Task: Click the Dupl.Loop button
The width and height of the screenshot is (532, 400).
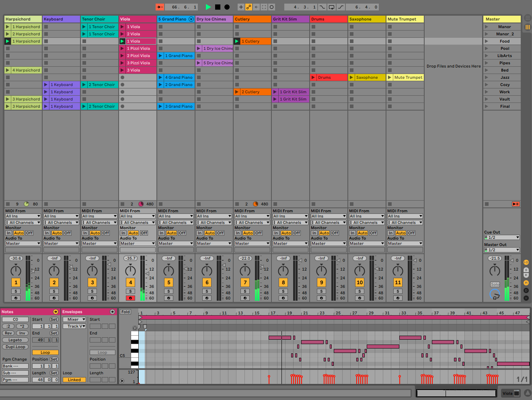Action: 15,347
